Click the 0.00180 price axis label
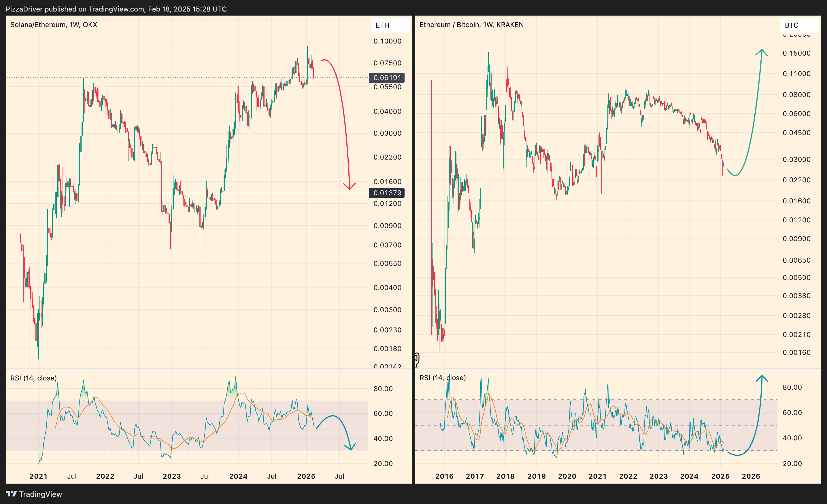 coord(387,349)
